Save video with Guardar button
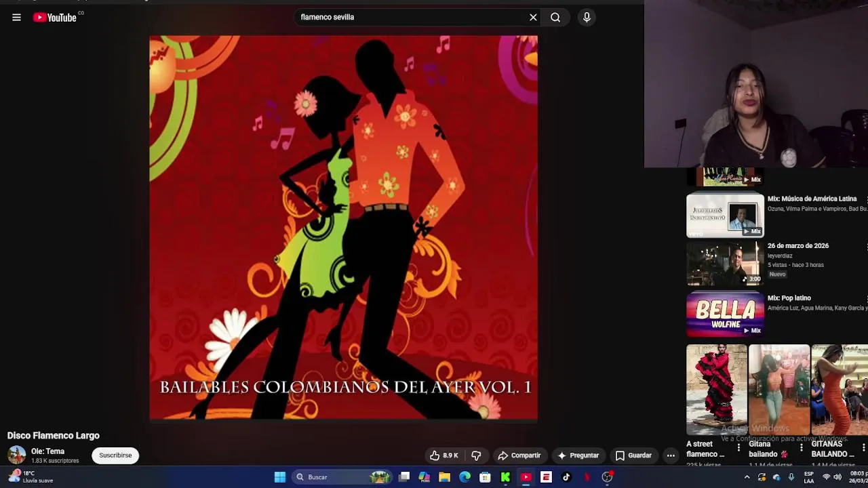This screenshot has height=488, width=868. coord(633,455)
